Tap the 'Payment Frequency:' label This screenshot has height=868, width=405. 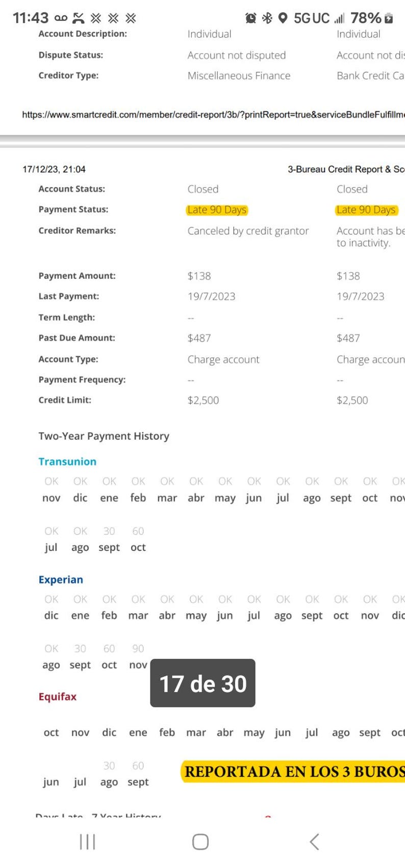pyautogui.click(x=82, y=379)
